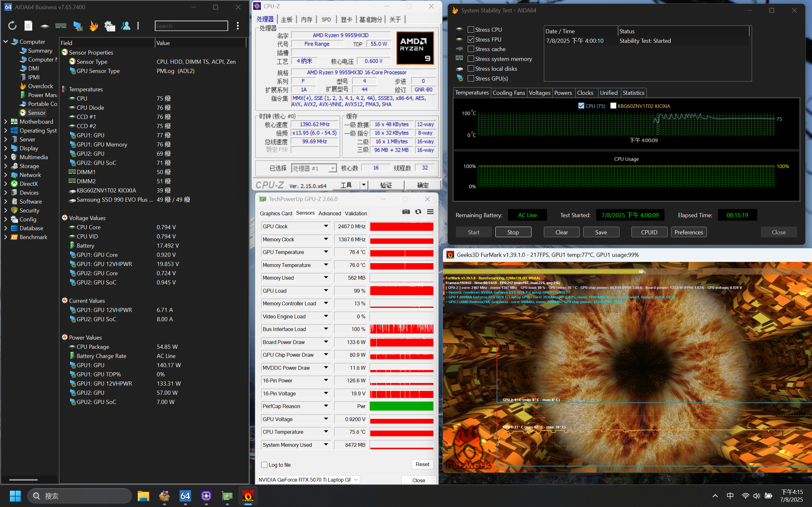This screenshot has height=507, width=812.
Task: Uncheck the Stress FPU checkbox
Action: (471, 39)
